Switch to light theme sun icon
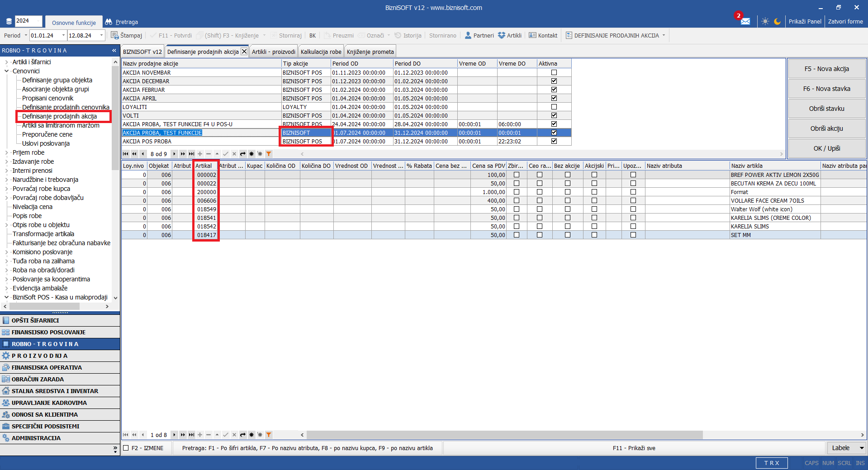Screen dimensions: 868x470 point(765,21)
